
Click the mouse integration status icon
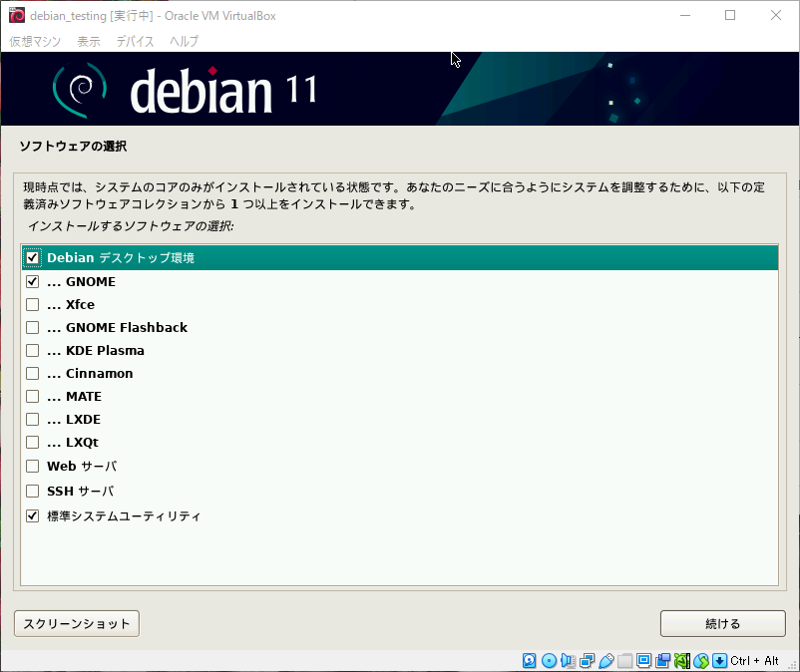(701, 661)
